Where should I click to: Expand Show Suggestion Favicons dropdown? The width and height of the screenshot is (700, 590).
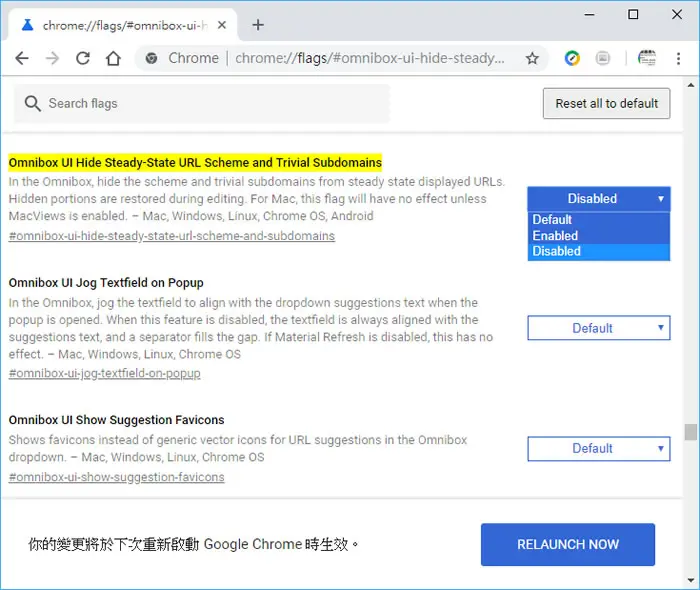tap(599, 449)
